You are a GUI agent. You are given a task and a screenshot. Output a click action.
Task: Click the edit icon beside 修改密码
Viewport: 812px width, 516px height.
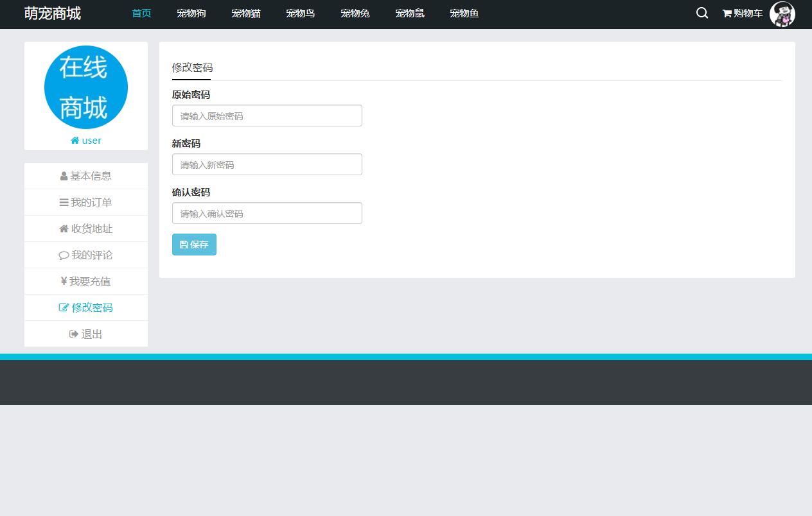(x=64, y=307)
